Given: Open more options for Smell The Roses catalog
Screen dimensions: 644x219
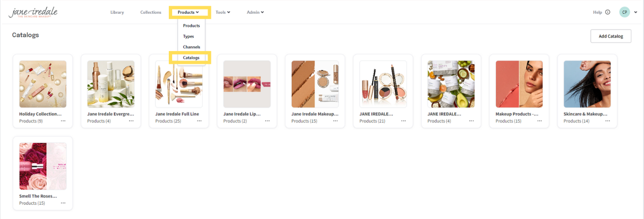Looking at the screenshot, I should (63, 203).
